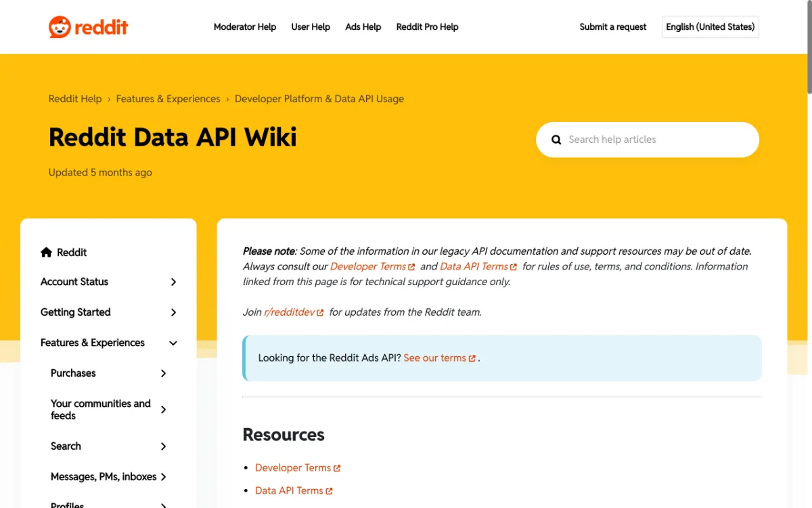
Task: Select the Search sidebar item
Action: pos(66,446)
